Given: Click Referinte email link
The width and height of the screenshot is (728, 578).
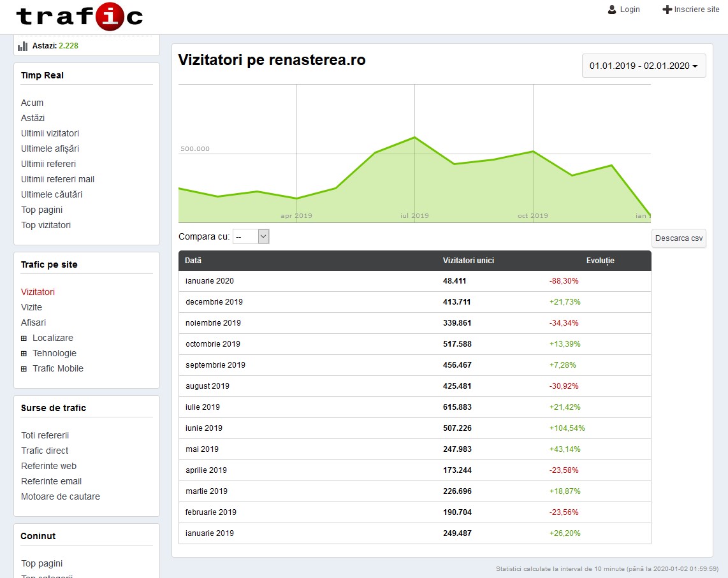Looking at the screenshot, I should pyautogui.click(x=51, y=481).
